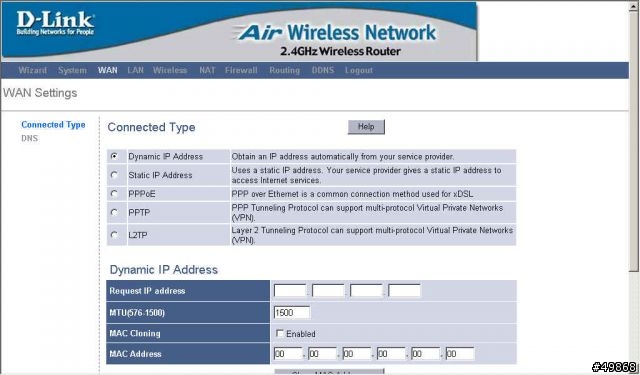
Task: Click the D-Link logo
Action: (x=56, y=23)
